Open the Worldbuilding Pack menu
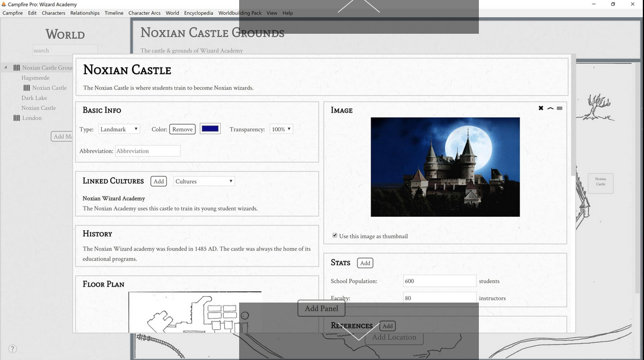Viewport: 644px width, 360px height. coord(240,13)
